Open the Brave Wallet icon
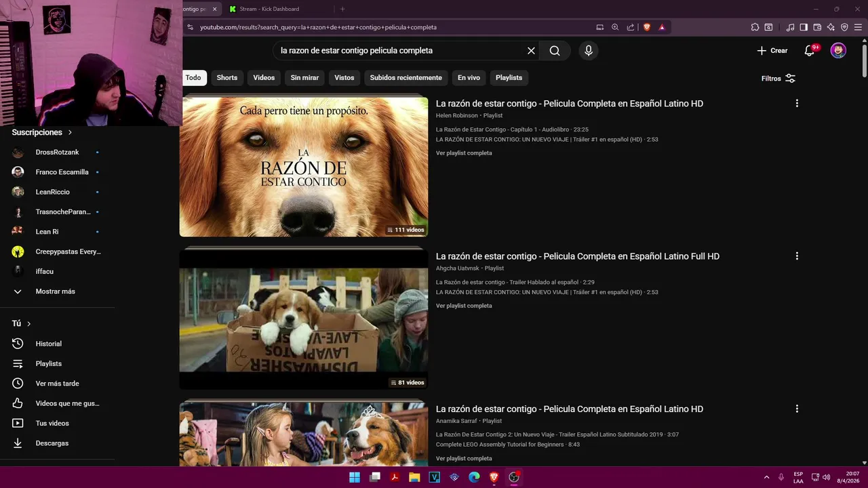Screen dimensions: 868x488 tap(817, 27)
